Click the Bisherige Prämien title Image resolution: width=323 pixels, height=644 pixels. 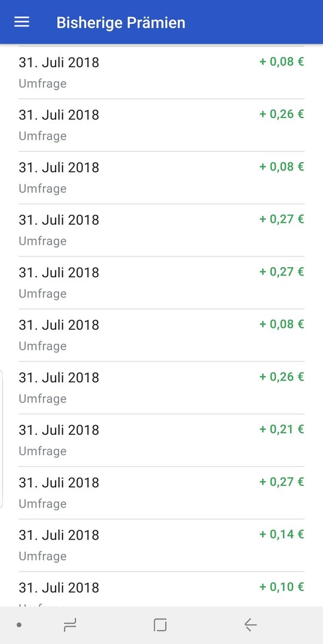point(121,23)
